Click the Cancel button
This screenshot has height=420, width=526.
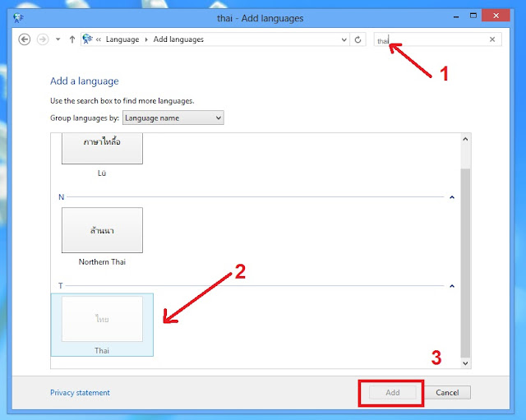coord(447,393)
